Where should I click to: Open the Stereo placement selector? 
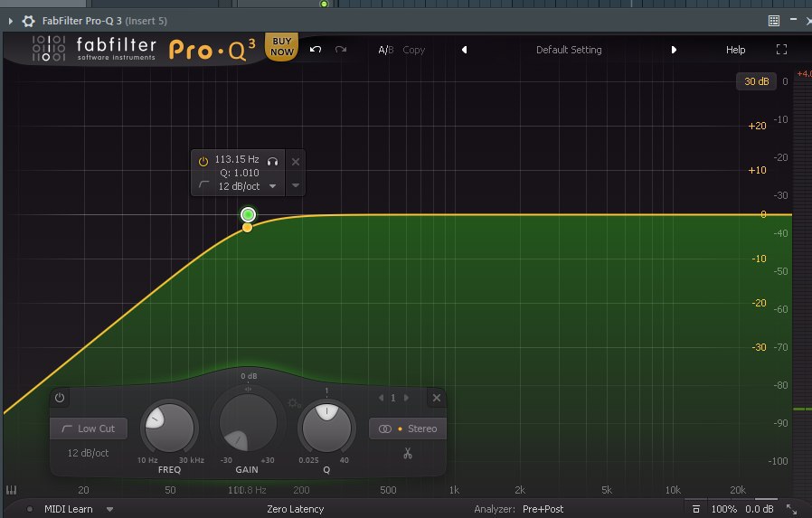tap(408, 429)
